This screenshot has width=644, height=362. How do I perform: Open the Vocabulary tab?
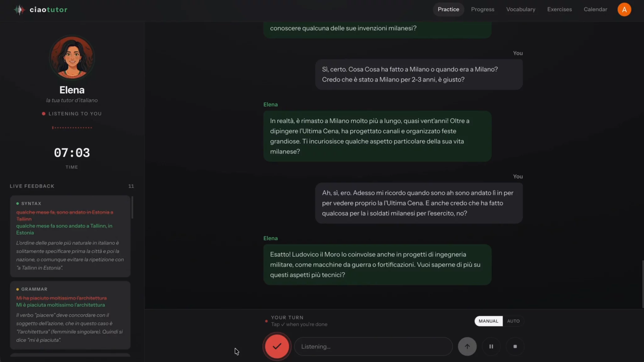point(520,9)
